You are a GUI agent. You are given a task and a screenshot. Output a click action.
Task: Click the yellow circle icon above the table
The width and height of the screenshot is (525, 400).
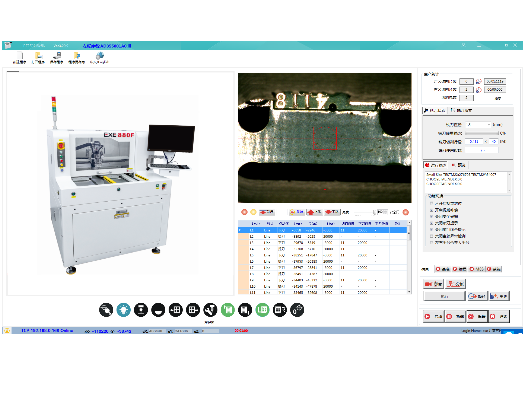[x=253, y=212]
